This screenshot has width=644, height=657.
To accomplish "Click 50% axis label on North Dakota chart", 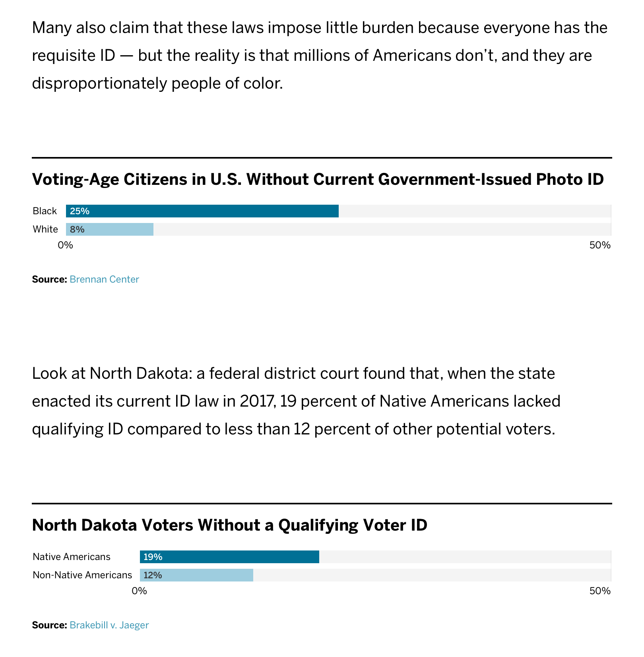I will tap(599, 591).
